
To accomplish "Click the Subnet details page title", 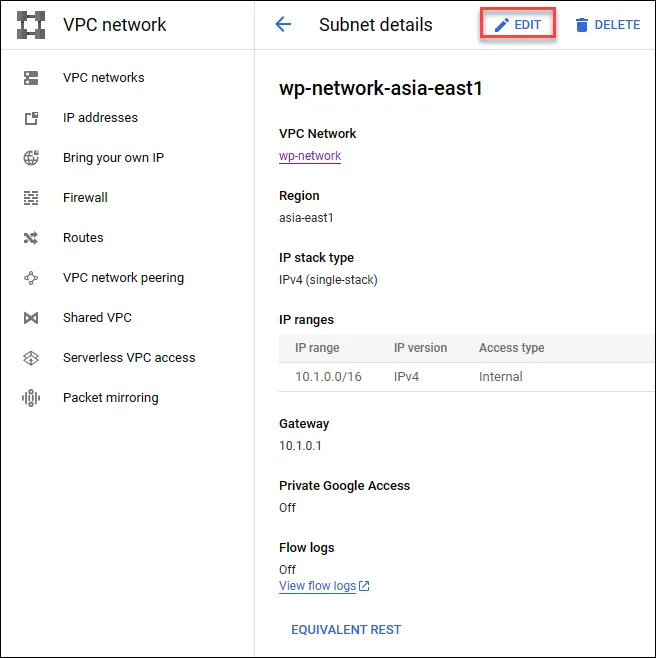I will point(376,25).
